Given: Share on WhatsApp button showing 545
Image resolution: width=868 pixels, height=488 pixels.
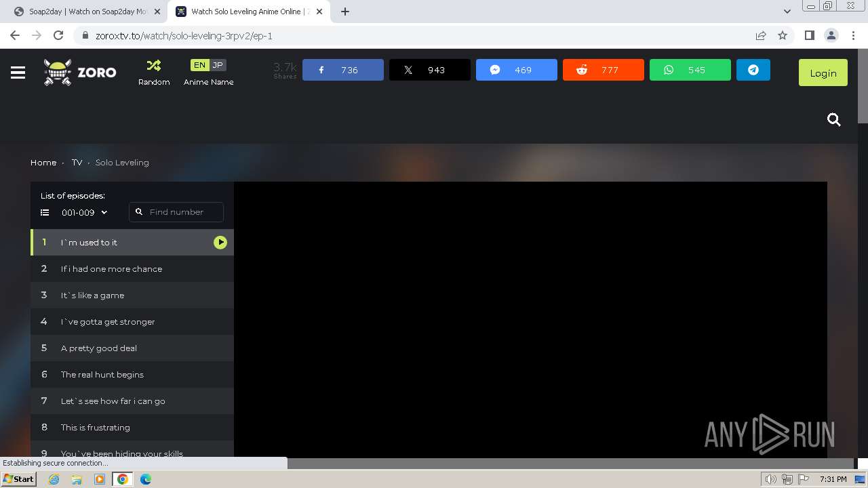Looking at the screenshot, I should [x=690, y=70].
